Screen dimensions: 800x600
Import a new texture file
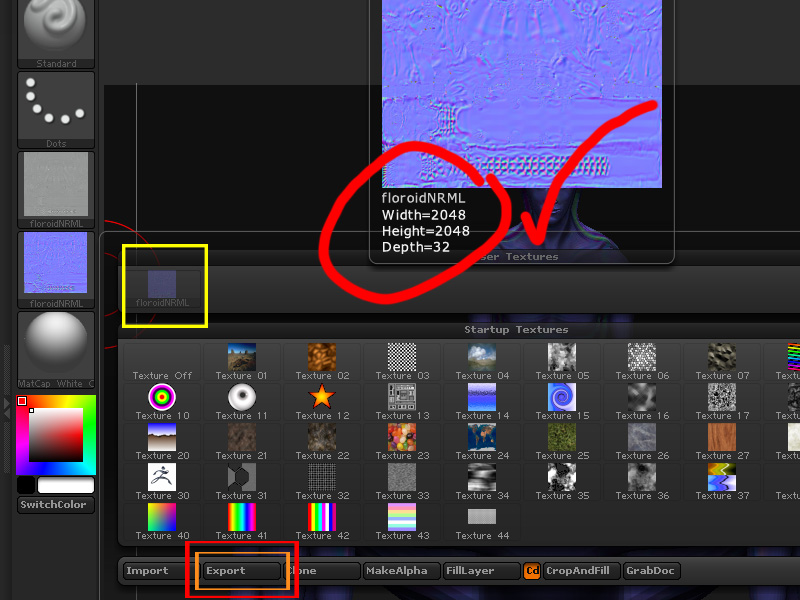[151, 571]
